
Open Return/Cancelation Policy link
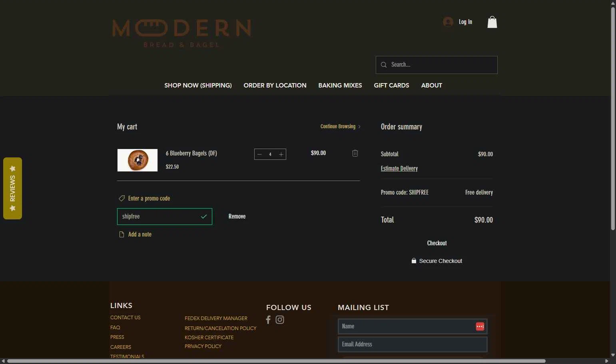(221, 328)
